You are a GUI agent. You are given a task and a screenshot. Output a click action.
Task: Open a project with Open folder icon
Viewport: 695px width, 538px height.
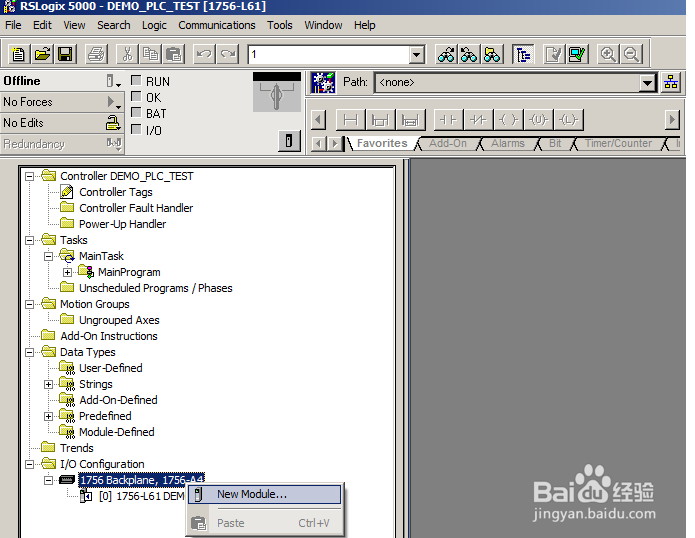(x=42, y=55)
